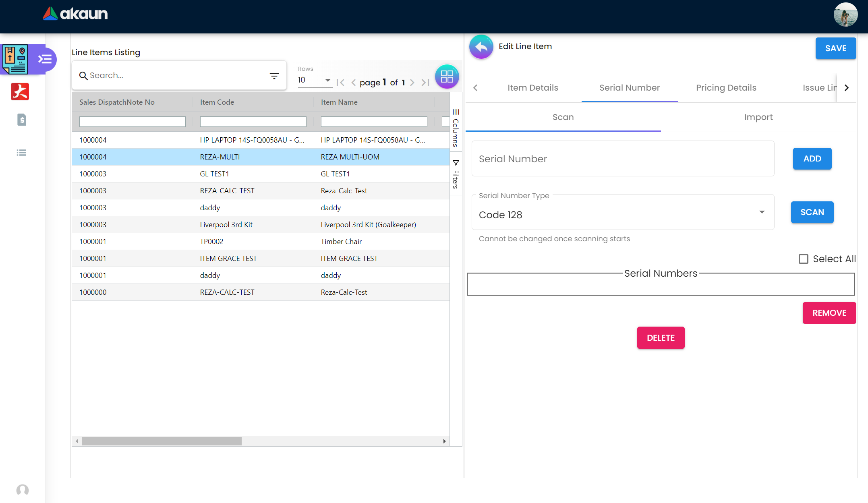Open the dollar document icon in sidebar
This screenshot has width=868, height=503.
tap(21, 120)
